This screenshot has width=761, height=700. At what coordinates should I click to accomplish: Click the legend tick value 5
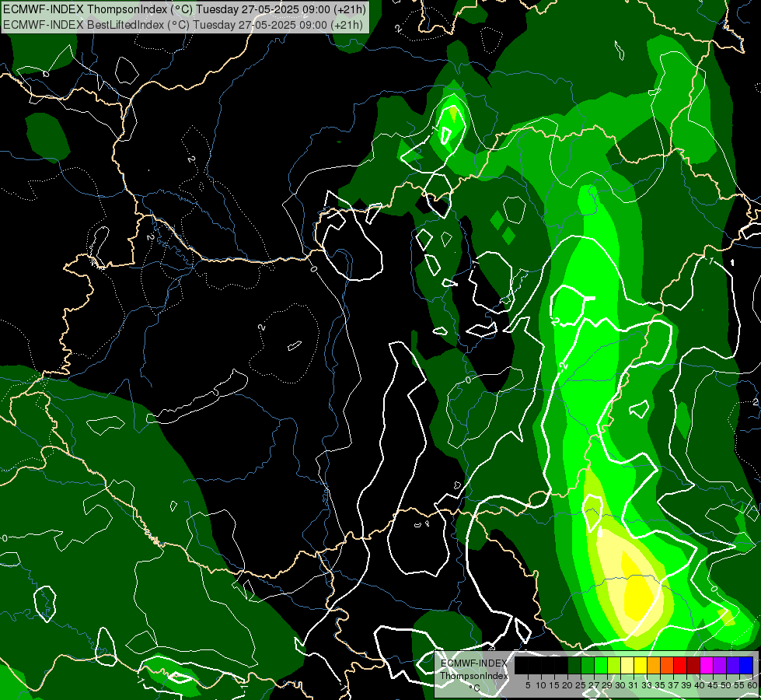tap(528, 685)
